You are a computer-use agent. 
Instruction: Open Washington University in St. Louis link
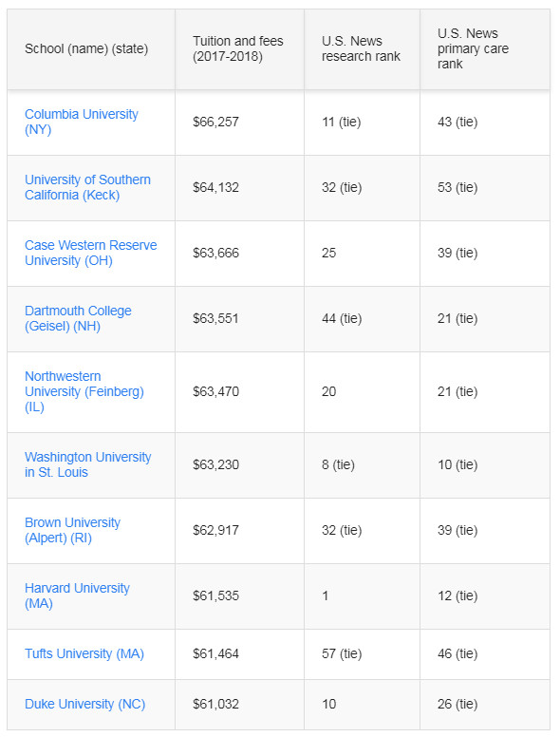[88, 464]
